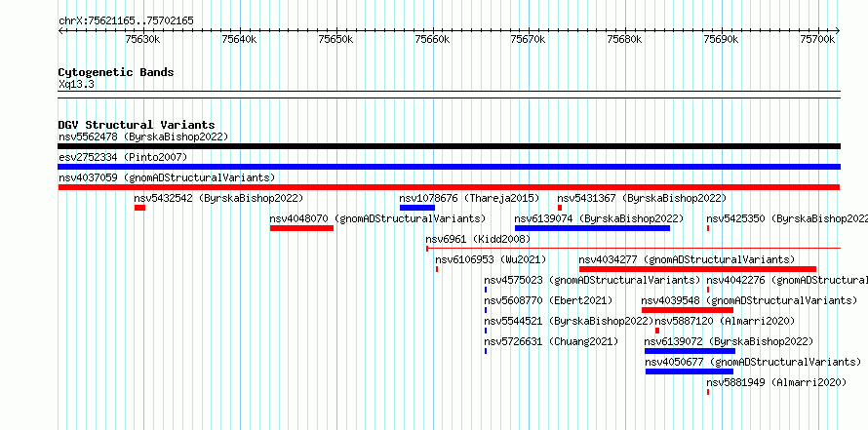868x430 pixels.
Task: Click the red nsv5887120 Almarri2020 marker
Action: click(x=657, y=331)
